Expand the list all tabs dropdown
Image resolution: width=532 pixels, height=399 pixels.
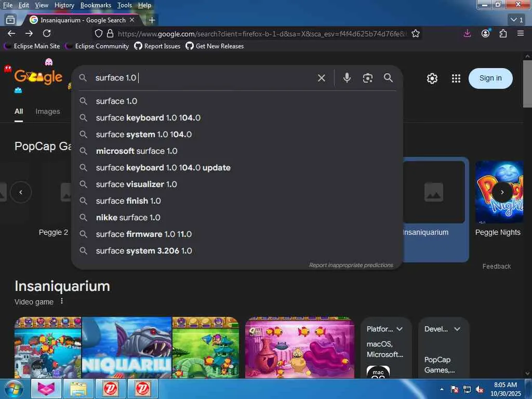(x=517, y=20)
